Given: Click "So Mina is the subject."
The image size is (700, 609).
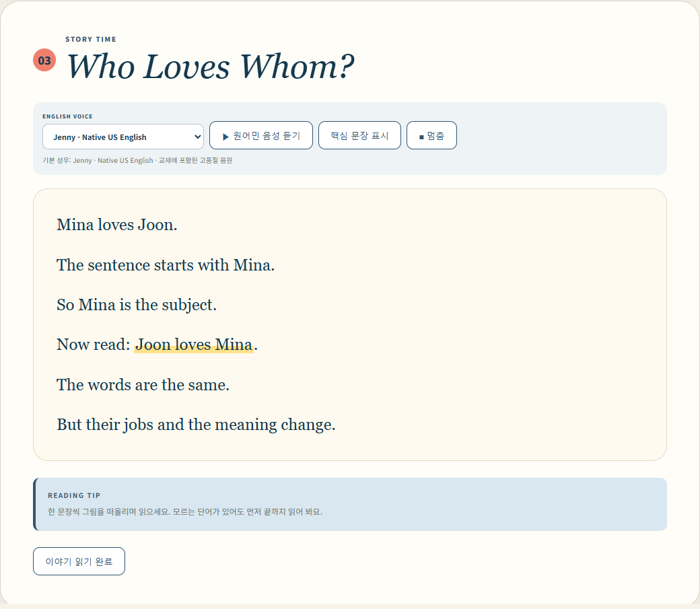Looking at the screenshot, I should click(x=137, y=304).
